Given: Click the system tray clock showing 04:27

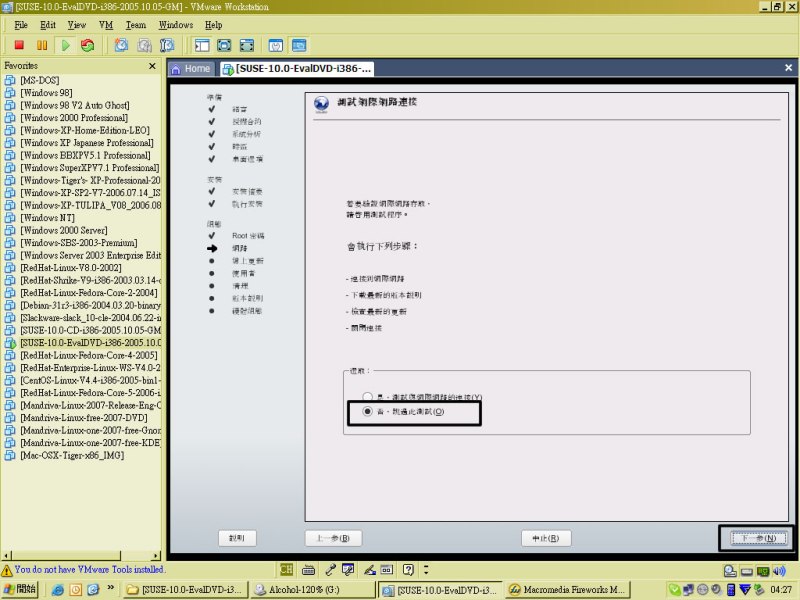Looking at the screenshot, I should click(x=782, y=590).
